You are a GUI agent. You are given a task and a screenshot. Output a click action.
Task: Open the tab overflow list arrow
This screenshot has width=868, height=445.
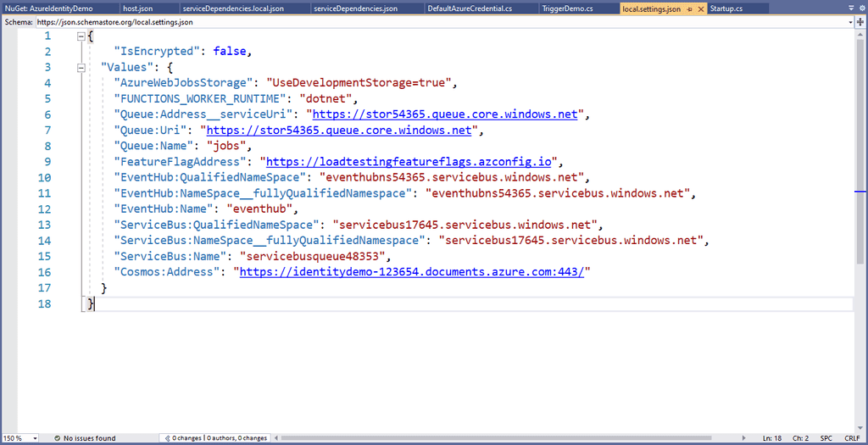click(x=850, y=8)
